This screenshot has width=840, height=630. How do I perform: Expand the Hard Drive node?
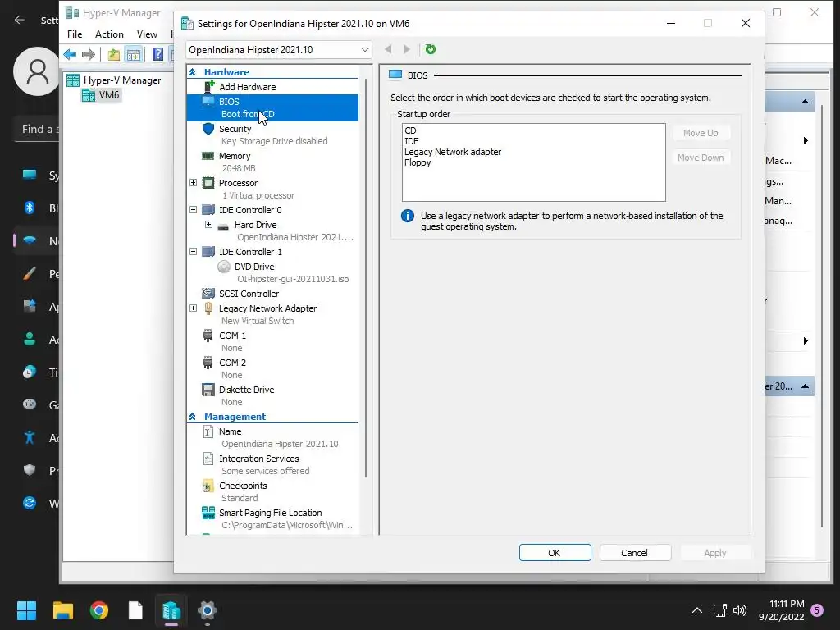point(209,225)
